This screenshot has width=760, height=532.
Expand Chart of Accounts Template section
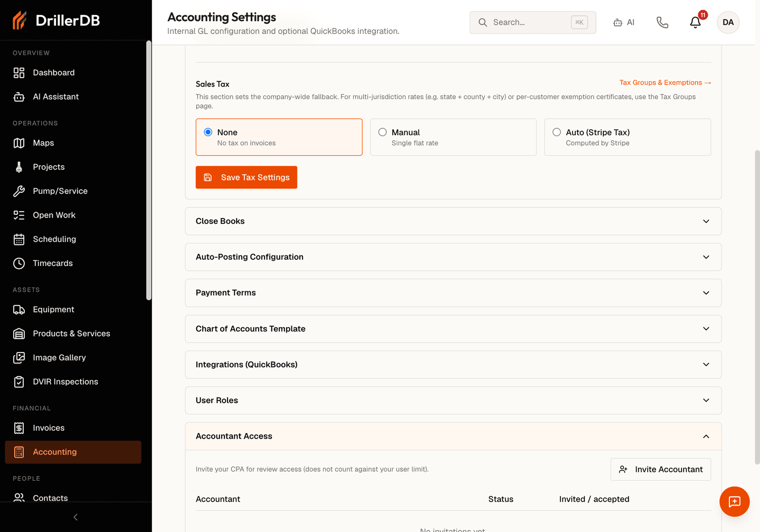click(x=453, y=329)
